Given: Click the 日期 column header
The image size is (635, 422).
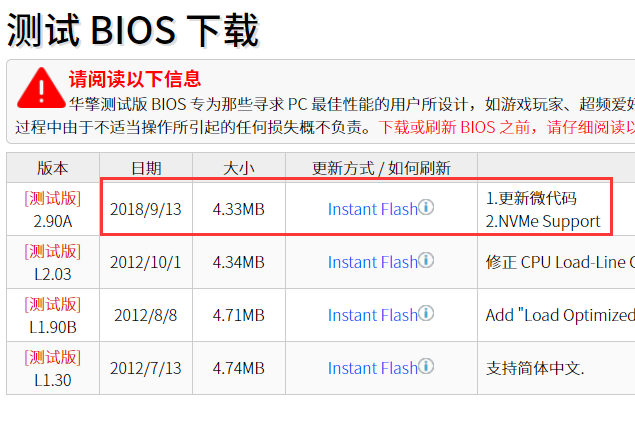Looking at the screenshot, I should click(146, 168).
